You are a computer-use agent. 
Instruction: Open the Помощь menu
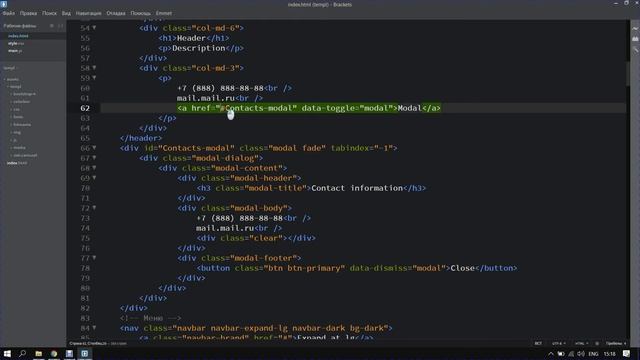[140, 13]
